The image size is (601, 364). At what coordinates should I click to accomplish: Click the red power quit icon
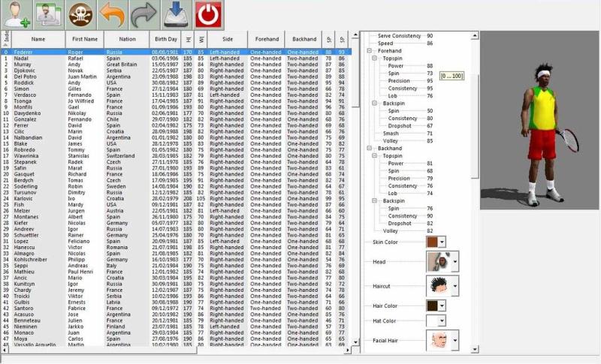[x=209, y=15]
